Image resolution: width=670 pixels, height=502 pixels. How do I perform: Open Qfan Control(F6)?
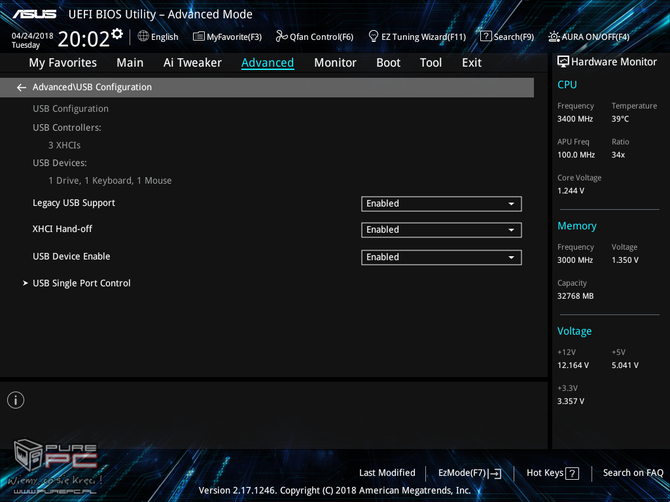[314, 37]
